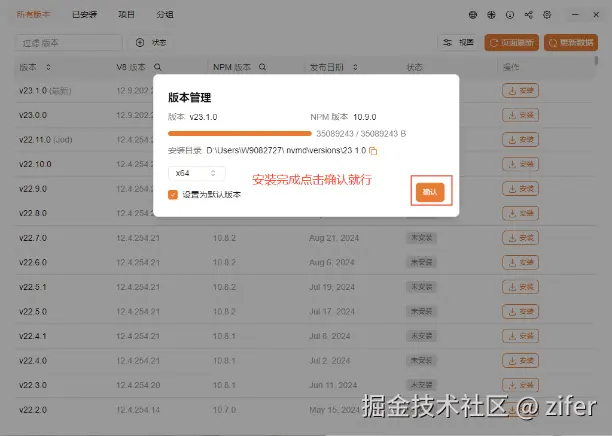Click 安装 download button for v22.3.0
The width and height of the screenshot is (612, 436).
coord(520,385)
